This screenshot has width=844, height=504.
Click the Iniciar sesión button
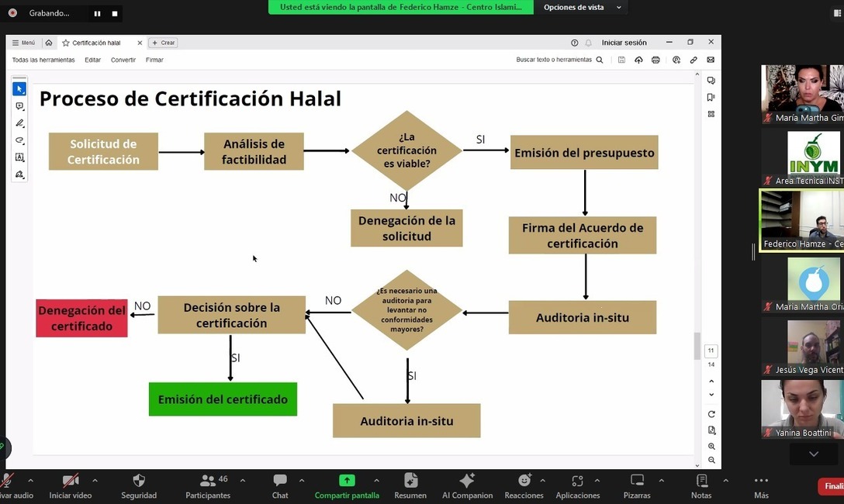click(624, 43)
